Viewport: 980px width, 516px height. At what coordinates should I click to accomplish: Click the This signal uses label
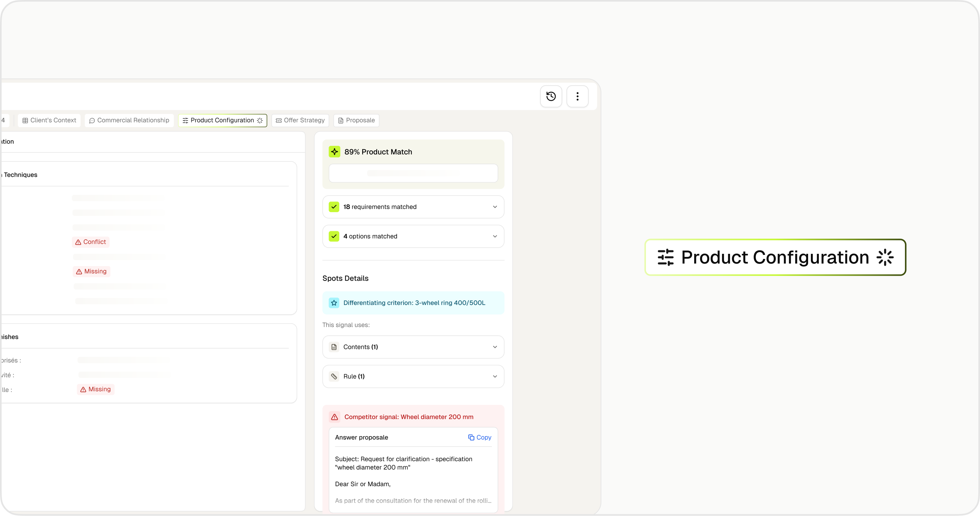tap(346, 325)
